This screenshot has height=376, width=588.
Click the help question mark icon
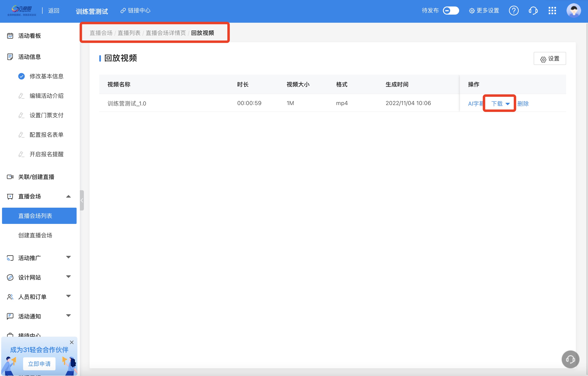(x=513, y=11)
